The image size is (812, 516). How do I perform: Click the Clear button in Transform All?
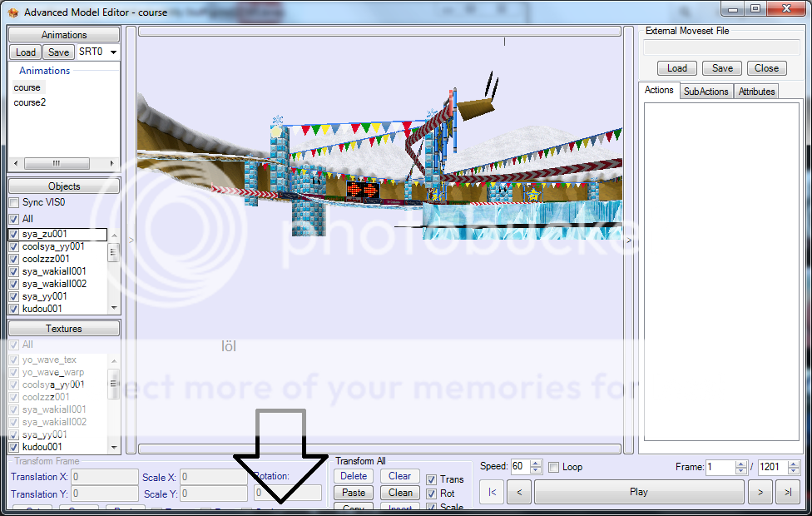tap(400, 476)
